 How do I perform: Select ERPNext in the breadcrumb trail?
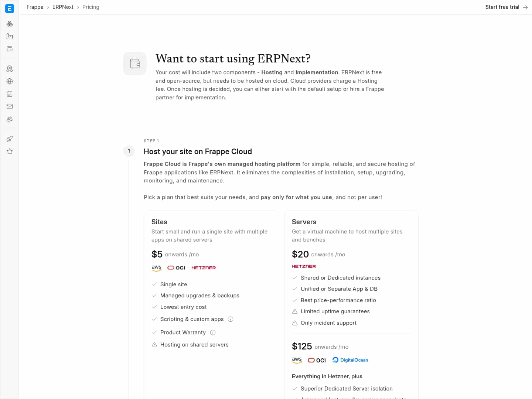[63, 7]
